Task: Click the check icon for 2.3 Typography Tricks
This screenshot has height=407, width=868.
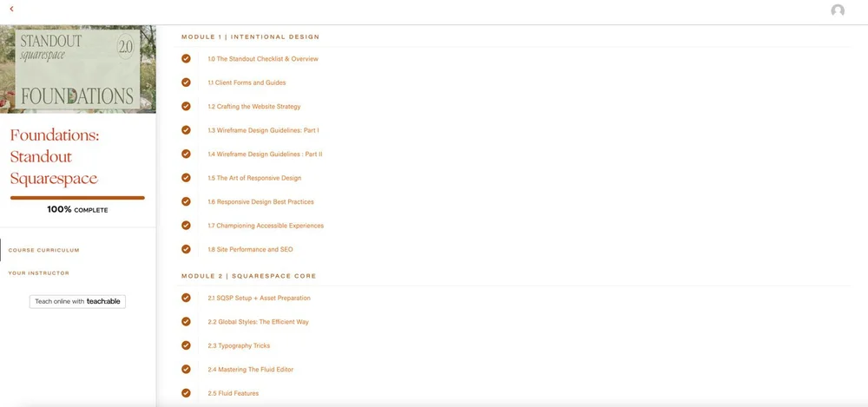Action: click(x=186, y=345)
